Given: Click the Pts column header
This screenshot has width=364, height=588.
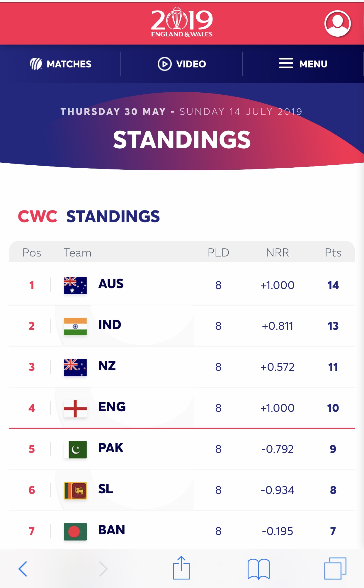Looking at the screenshot, I should coord(333,253).
